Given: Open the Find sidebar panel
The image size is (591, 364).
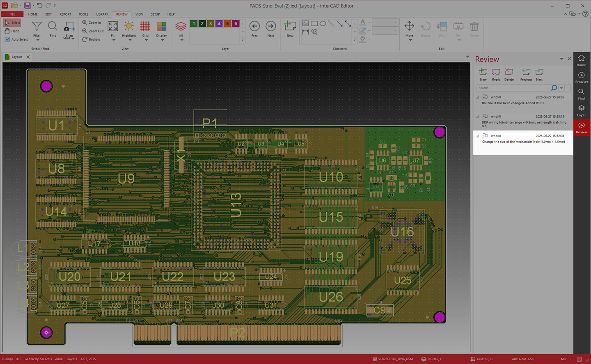Looking at the screenshot, I should click(582, 94).
